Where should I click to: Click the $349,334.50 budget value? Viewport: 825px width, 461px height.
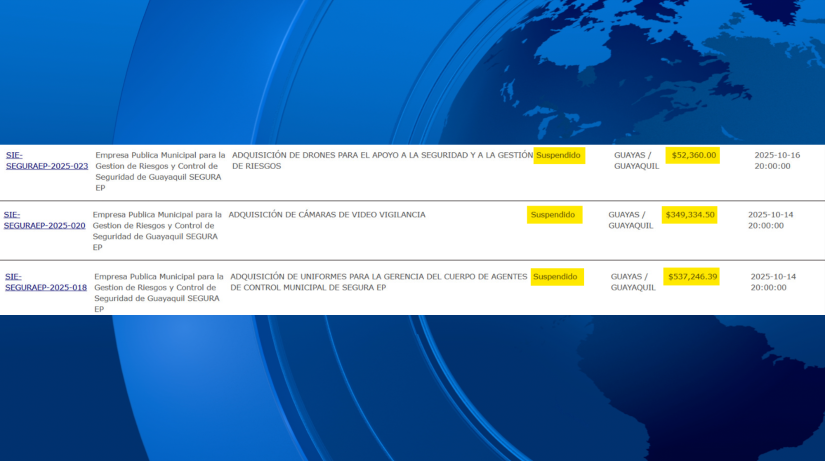pyautogui.click(x=690, y=215)
